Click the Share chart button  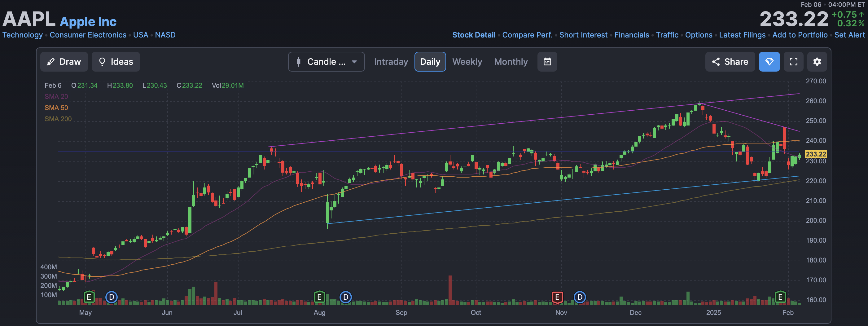click(x=730, y=62)
